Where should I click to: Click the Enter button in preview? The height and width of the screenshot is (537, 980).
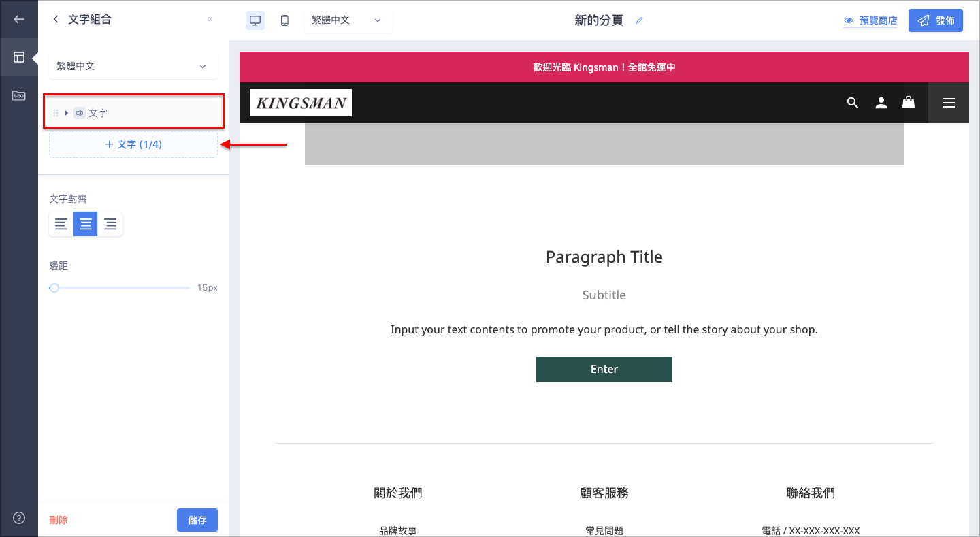[x=604, y=369]
